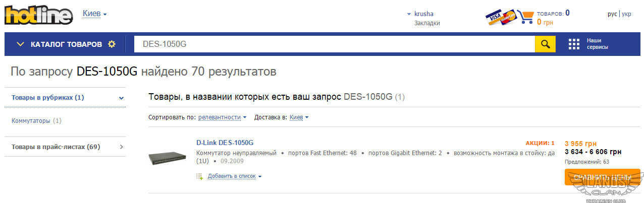Open the delivery city Киев dropdown

point(299,117)
